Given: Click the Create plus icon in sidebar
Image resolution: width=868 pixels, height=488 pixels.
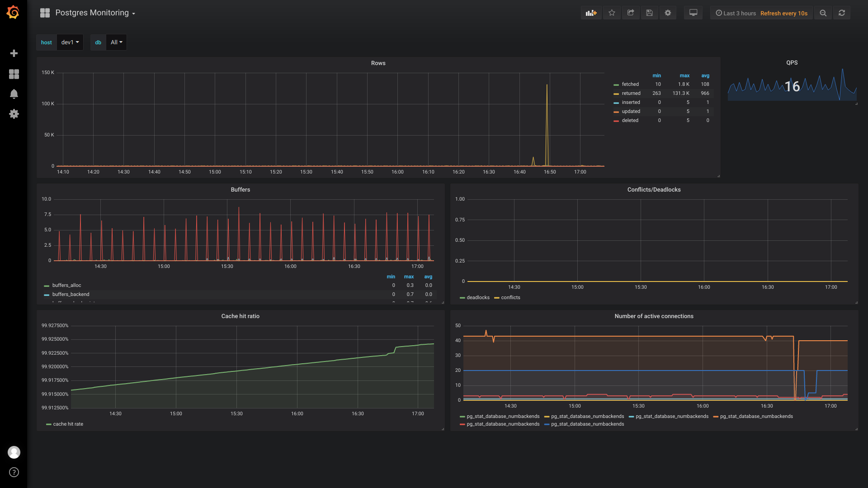Looking at the screenshot, I should 14,53.
